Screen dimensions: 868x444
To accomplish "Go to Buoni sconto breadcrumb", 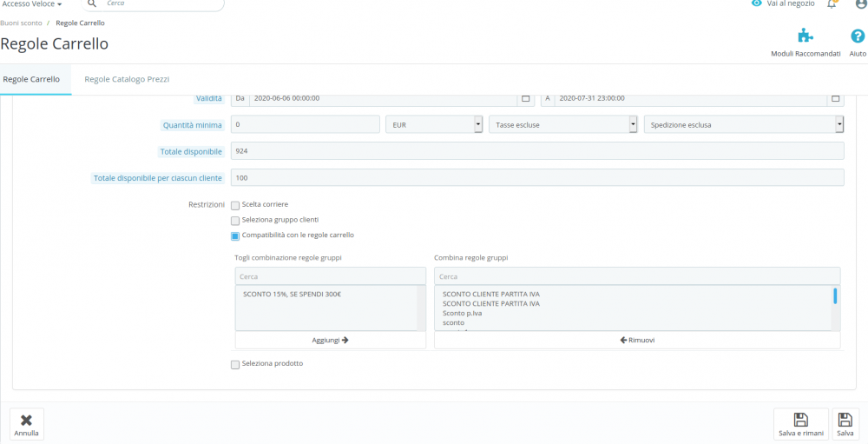I will click(x=20, y=23).
